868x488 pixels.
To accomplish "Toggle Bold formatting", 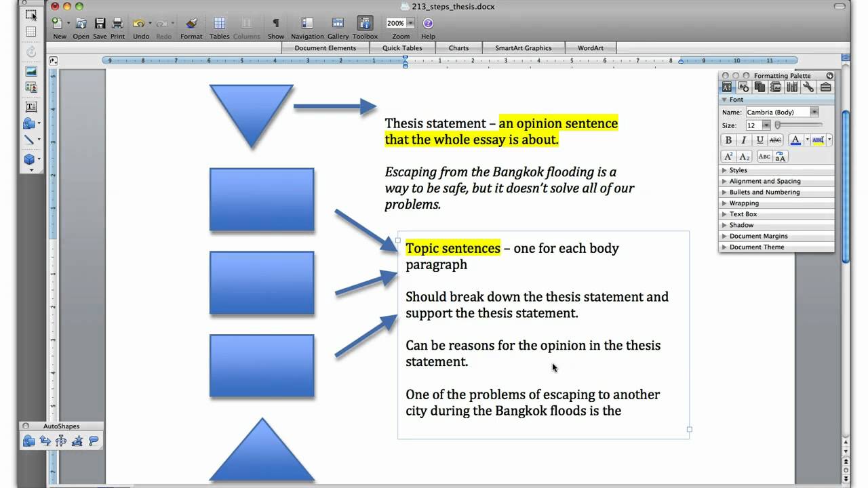I will [728, 140].
